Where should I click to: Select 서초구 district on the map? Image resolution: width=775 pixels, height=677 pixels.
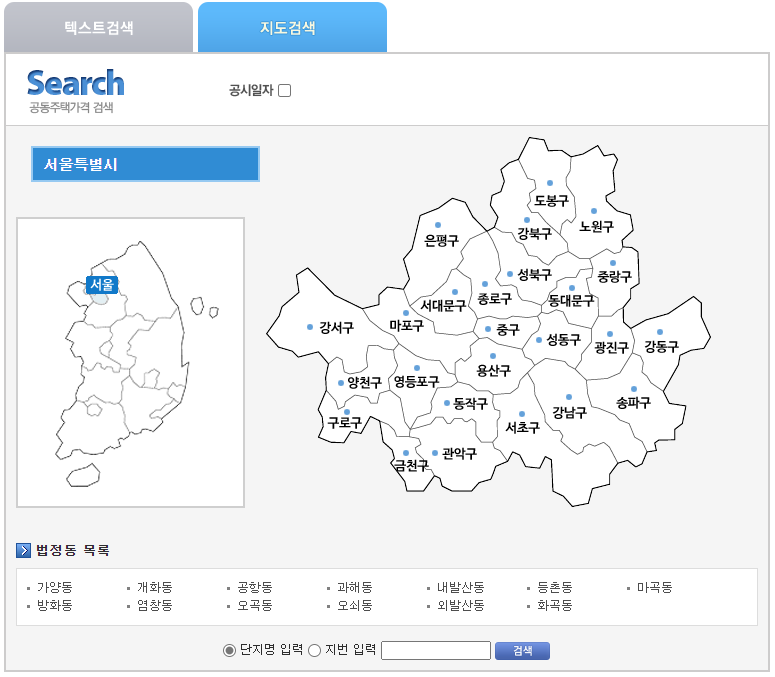[522, 427]
